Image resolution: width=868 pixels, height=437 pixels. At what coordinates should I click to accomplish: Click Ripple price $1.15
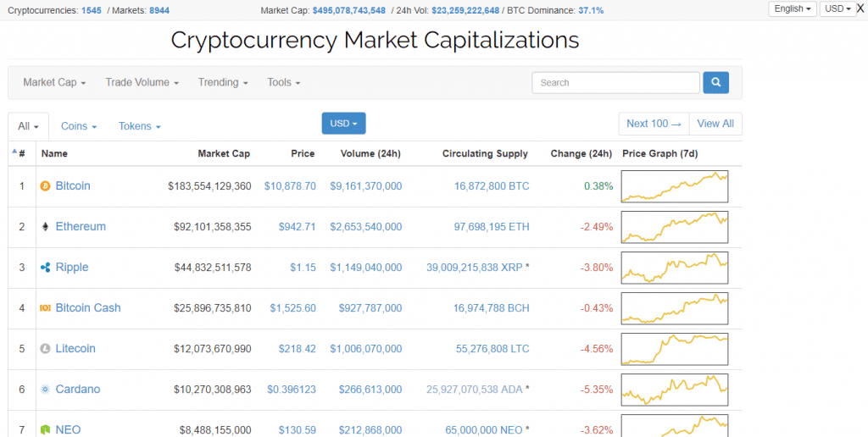[303, 268]
